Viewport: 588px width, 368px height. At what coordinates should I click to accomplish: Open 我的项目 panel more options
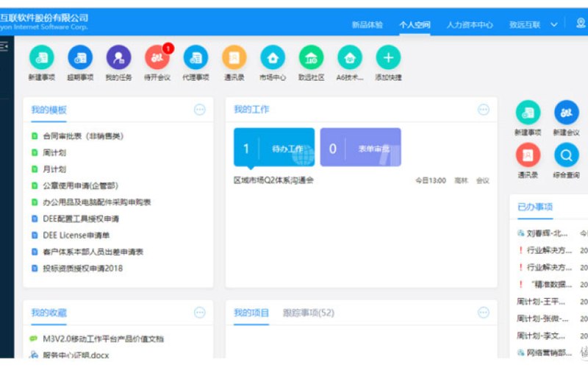[484, 312]
